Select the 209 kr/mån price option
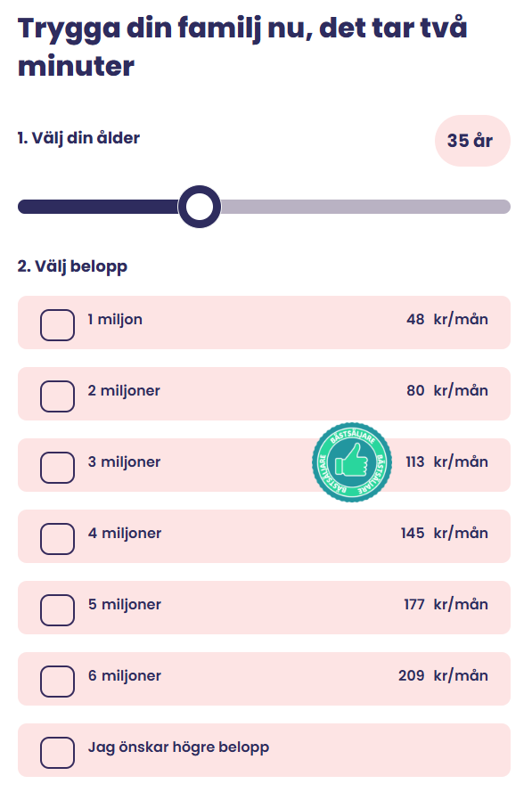This screenshot has height=792, width=532. tap(265, 678)
